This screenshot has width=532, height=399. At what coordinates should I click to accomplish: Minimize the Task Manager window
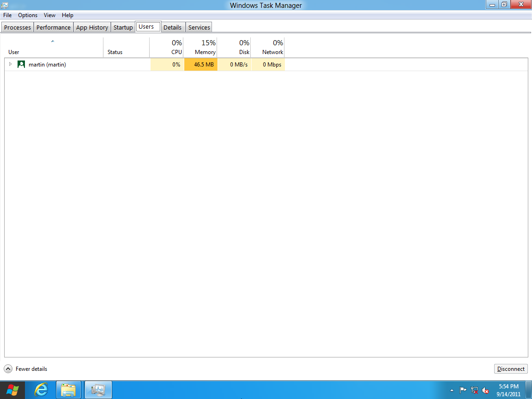pos(492,4)
